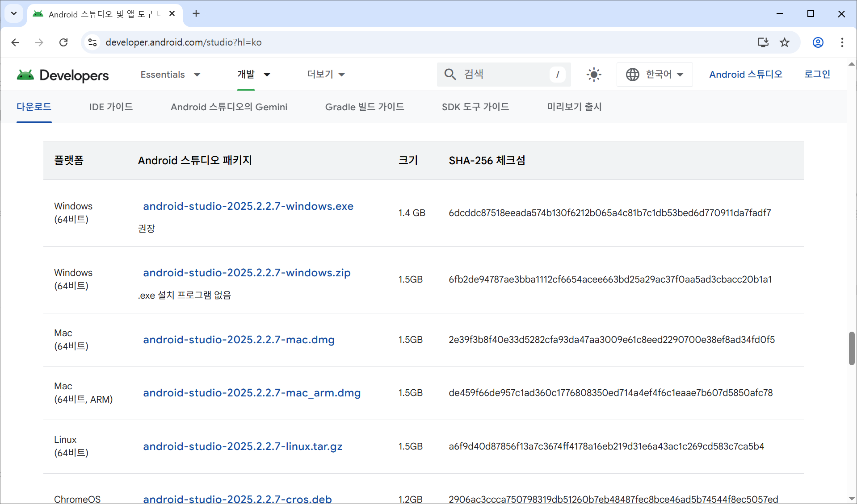Click the 권장 note under windows.exe
Image resolution: width=857 pixels, height=504 pixels.
146,229
